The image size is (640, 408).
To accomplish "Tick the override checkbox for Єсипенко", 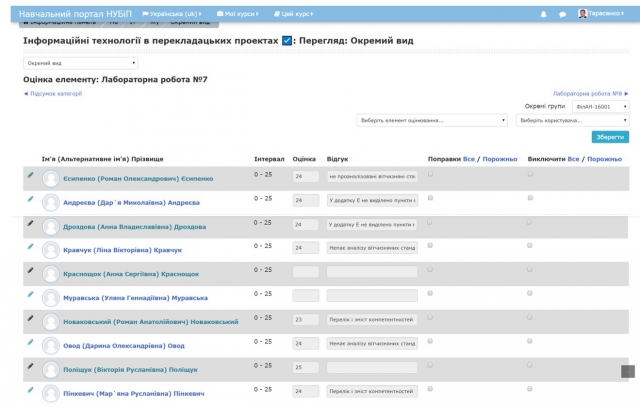I will pyautogui.click(x=430, y=174).
